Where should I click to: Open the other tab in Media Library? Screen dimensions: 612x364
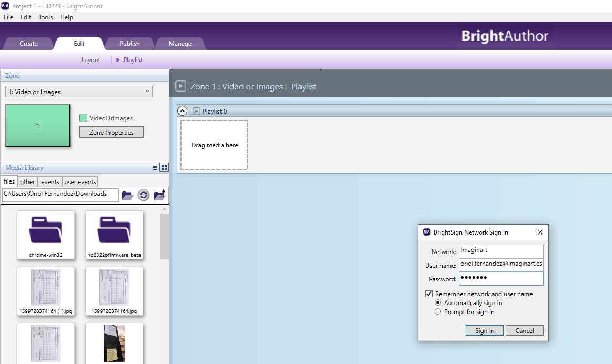coord(27,182)
